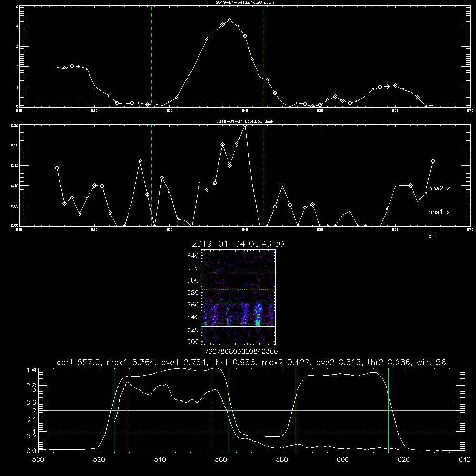
Task: Click the x-axis label 540 on bottom plot
Action: pyautogui.click(x=160, y=460)
